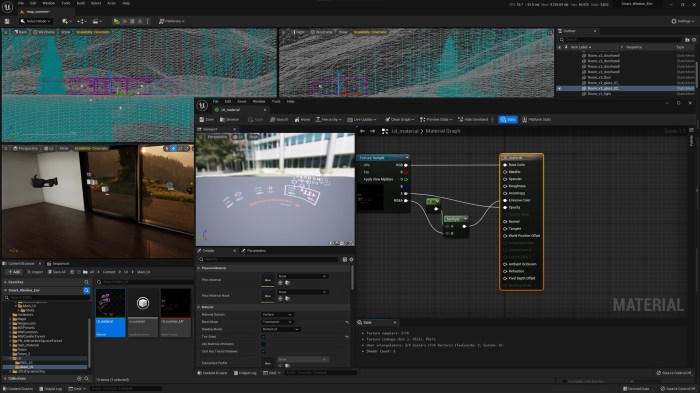Click the Base Color input pin
This screenshot has width=700, height=393.
[505, 165]
